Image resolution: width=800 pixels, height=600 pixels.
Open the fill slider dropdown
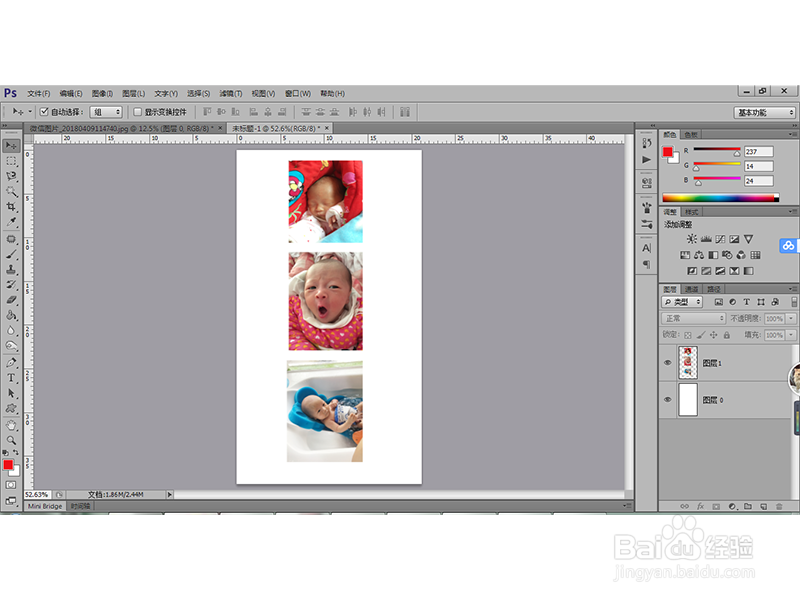[x=791, y=335]
